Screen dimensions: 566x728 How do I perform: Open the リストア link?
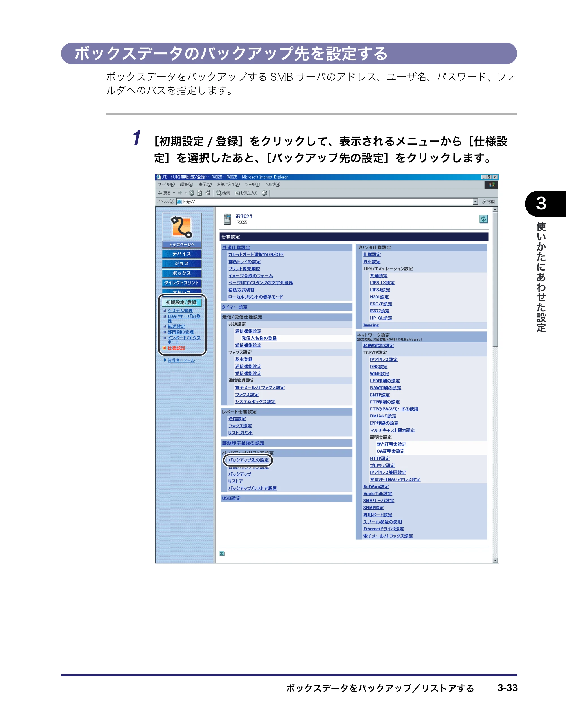click(235, 481)
